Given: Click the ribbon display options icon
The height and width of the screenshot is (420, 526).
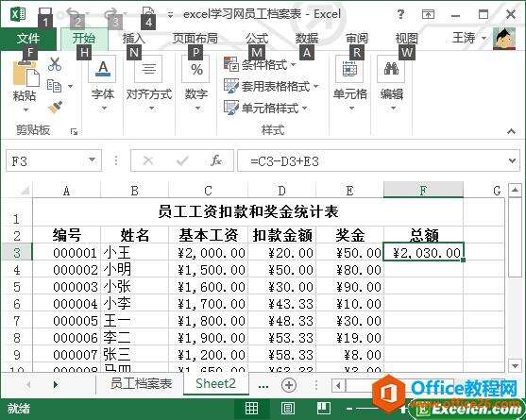Looking at the screenshot, I should click(x=428, y=14).
